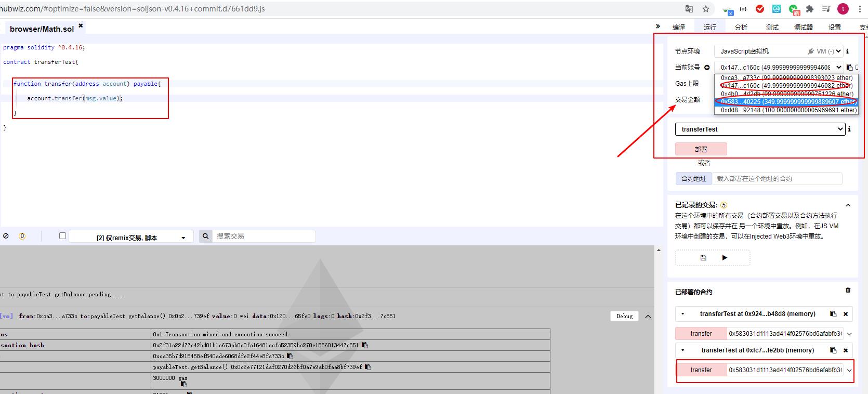Focus the 搜索交易 search transactions field
This screenshot has width=868, height=394.
coord(264,236)
